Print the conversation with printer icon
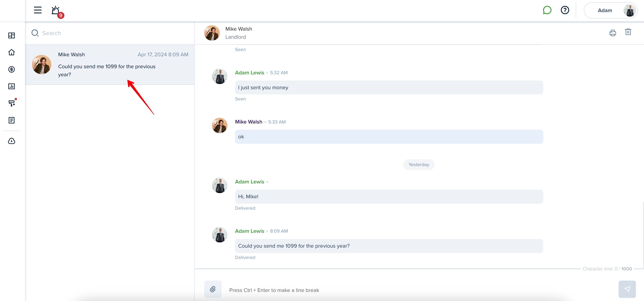Screen dimensions: 644x301 [x=613, y=33]
